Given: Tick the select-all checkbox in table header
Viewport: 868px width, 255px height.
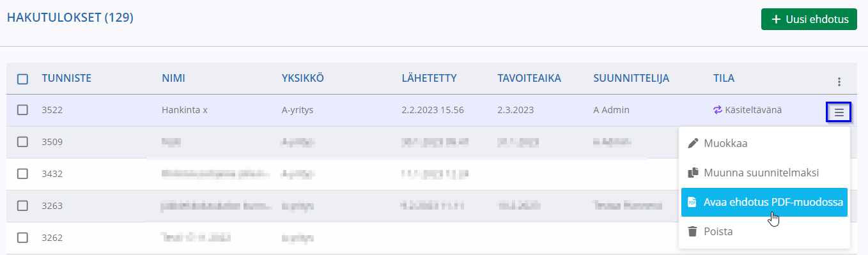Looking at the screenshot, I should coord(22,79).
